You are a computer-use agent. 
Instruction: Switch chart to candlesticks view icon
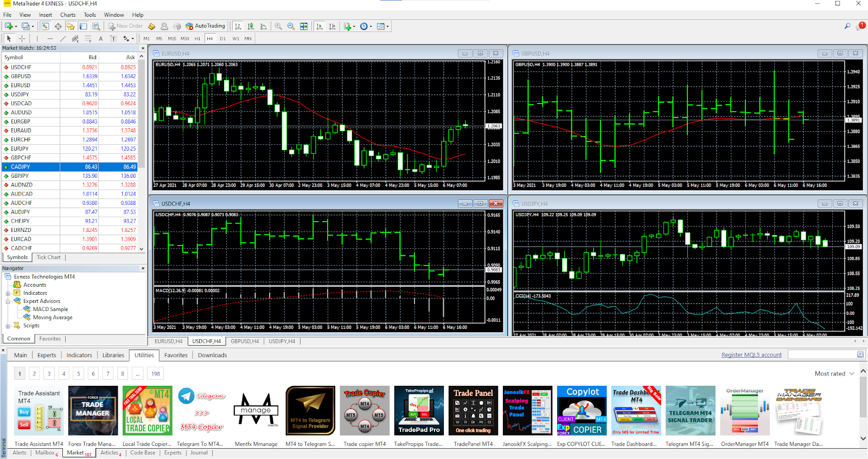coord(251,26)
